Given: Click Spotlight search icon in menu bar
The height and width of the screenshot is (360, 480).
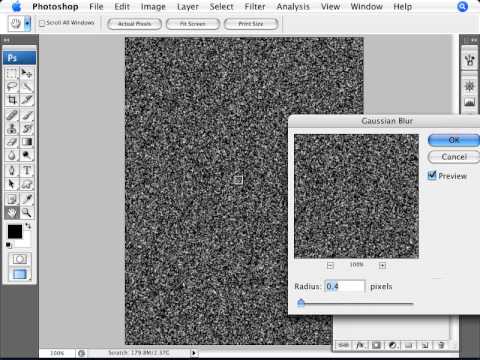Looking at the screenshot, I should [x=462, y=6].
